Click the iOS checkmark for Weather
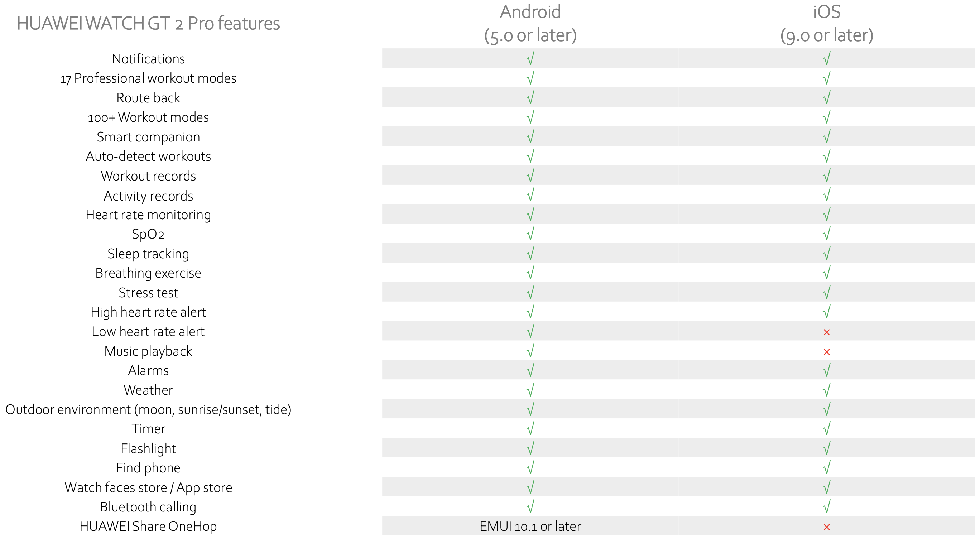The height and width of the screenshot is (543, 980). 826,390
